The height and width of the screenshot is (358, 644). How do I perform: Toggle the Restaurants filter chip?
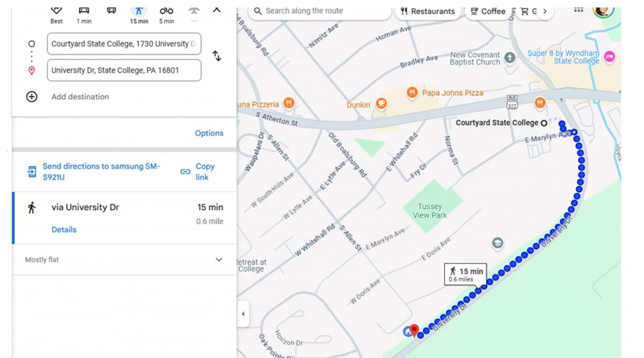[428, 11]
